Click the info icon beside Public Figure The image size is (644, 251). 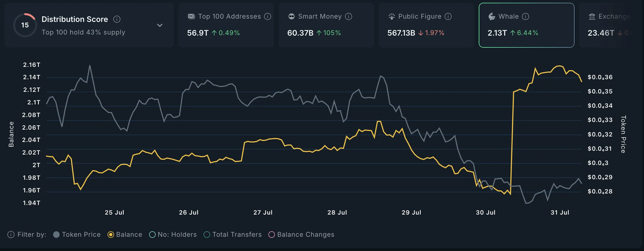448,16
